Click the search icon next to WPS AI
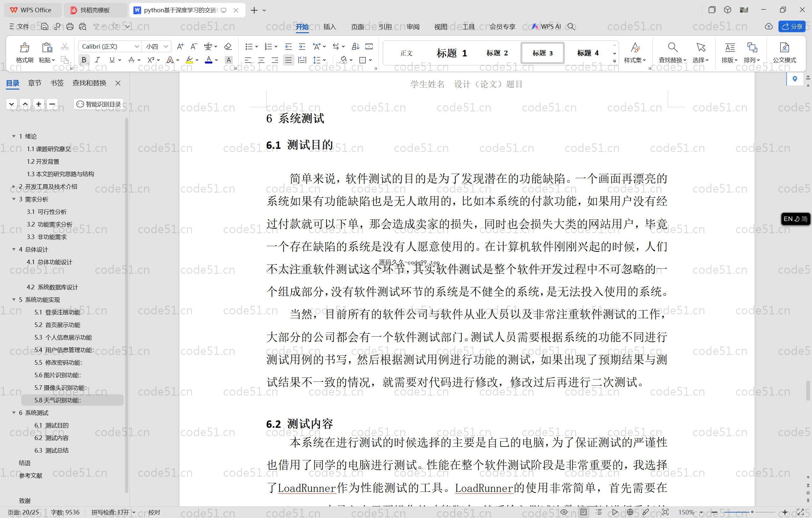The image size is (812, 518). click(x=571, y=26)
